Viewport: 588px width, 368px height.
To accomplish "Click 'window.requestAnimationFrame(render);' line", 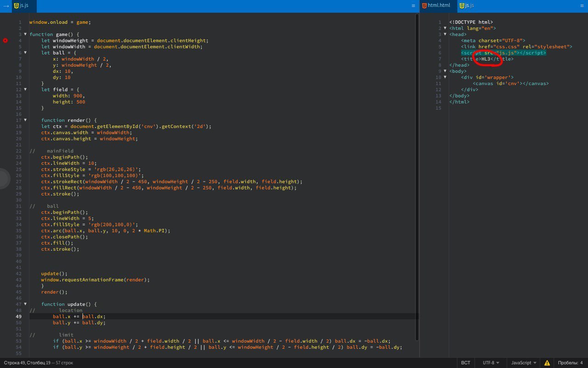I will 96,280.
